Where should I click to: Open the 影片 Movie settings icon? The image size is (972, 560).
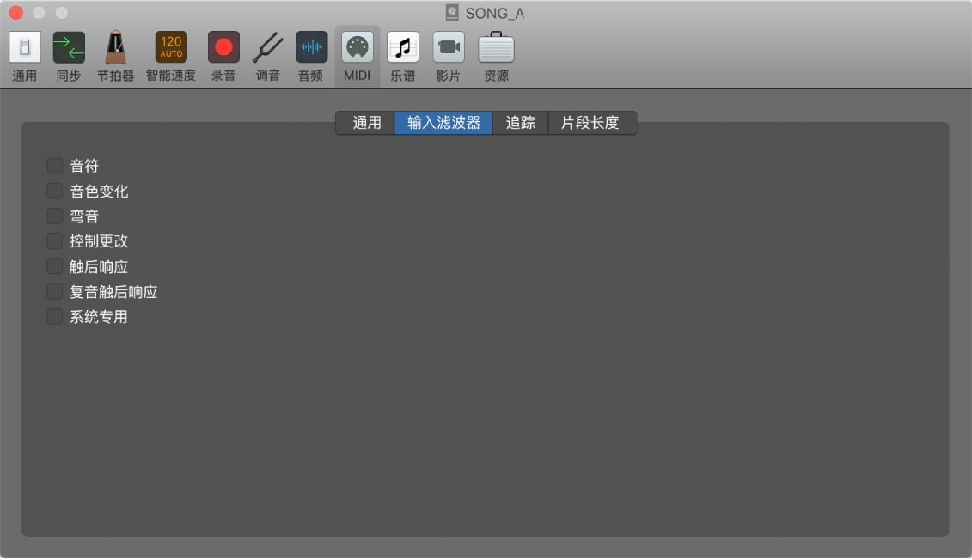click(x=449, y=47)
